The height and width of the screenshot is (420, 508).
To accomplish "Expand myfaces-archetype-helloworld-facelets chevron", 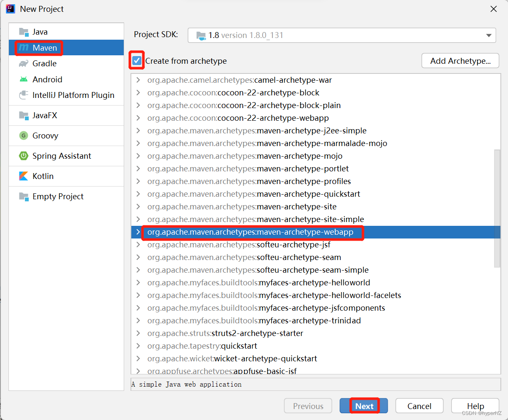I will point(138,295).
